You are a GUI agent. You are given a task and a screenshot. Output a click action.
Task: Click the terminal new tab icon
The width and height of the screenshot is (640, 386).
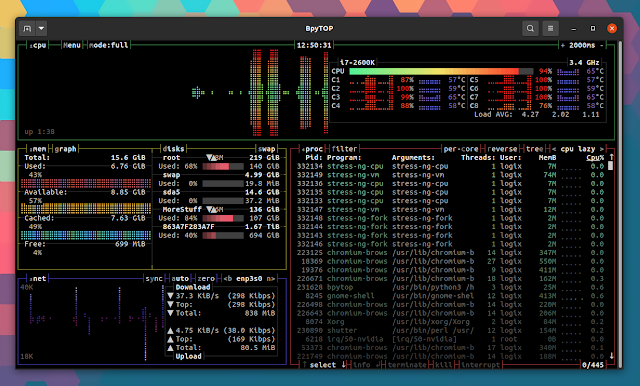point(27,29)
